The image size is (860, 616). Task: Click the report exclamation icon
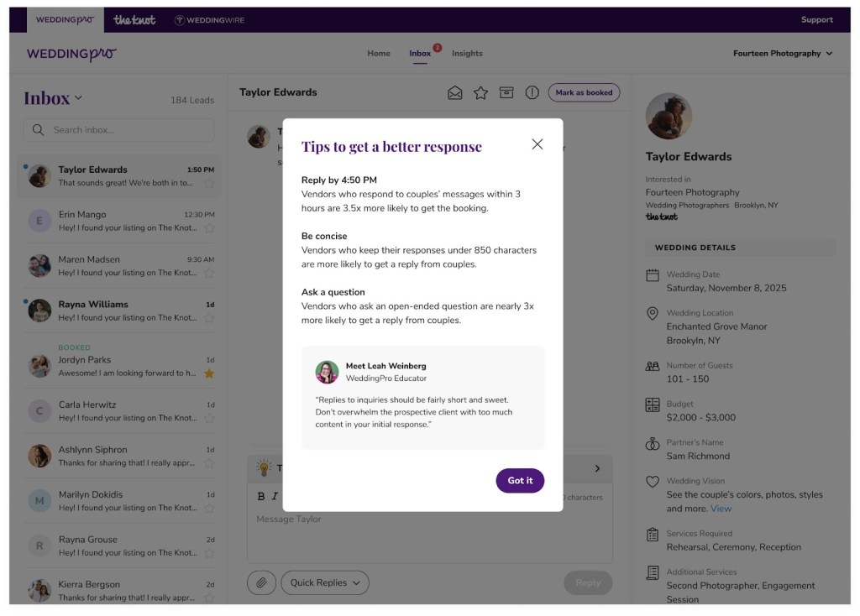click(532, 92)
